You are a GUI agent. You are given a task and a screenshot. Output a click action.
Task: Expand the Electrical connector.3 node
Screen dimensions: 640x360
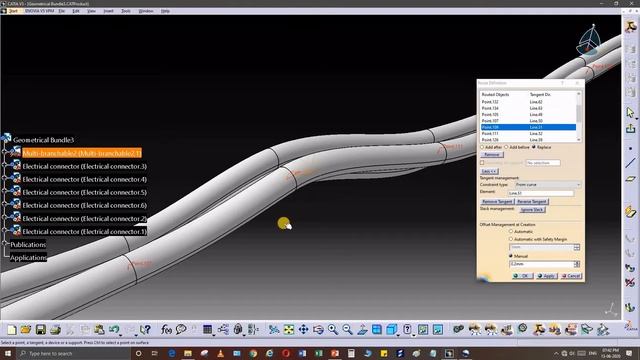(4, 164)
